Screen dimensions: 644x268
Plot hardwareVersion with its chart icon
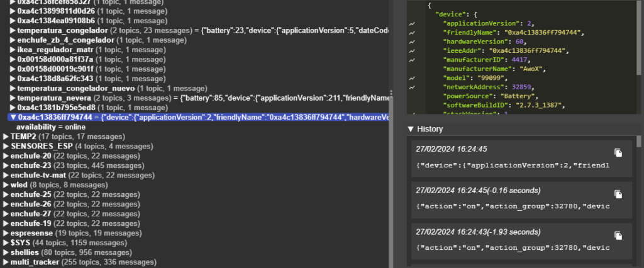[412, 42]
